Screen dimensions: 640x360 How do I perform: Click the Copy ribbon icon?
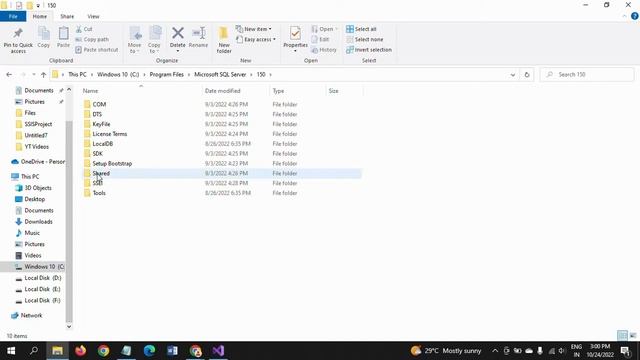[44, 38]
